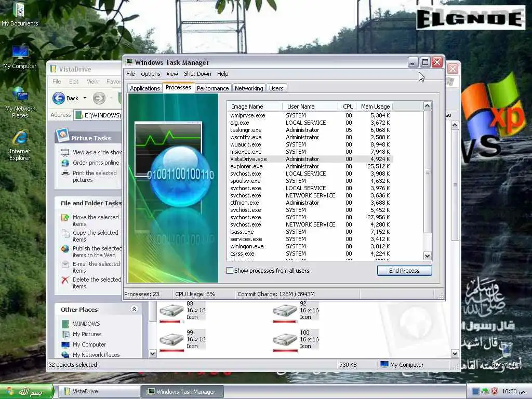Click the process list scroll down arrow

[427, 256]
